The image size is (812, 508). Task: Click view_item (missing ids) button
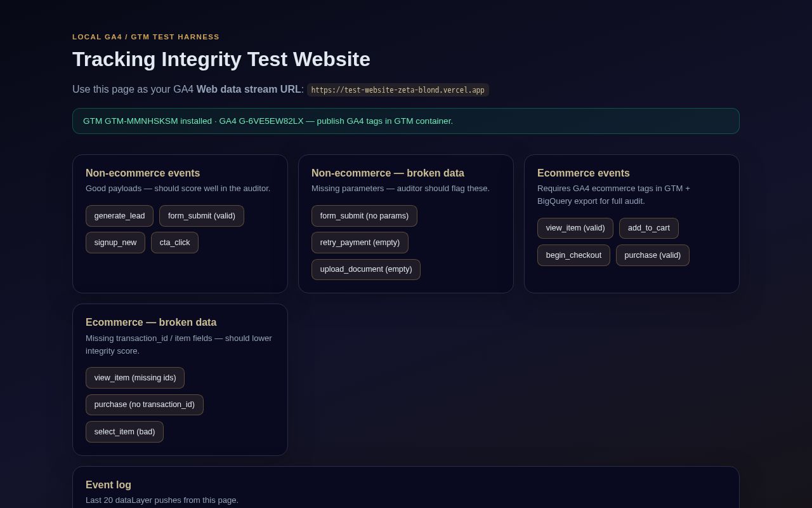click(135, 378)
